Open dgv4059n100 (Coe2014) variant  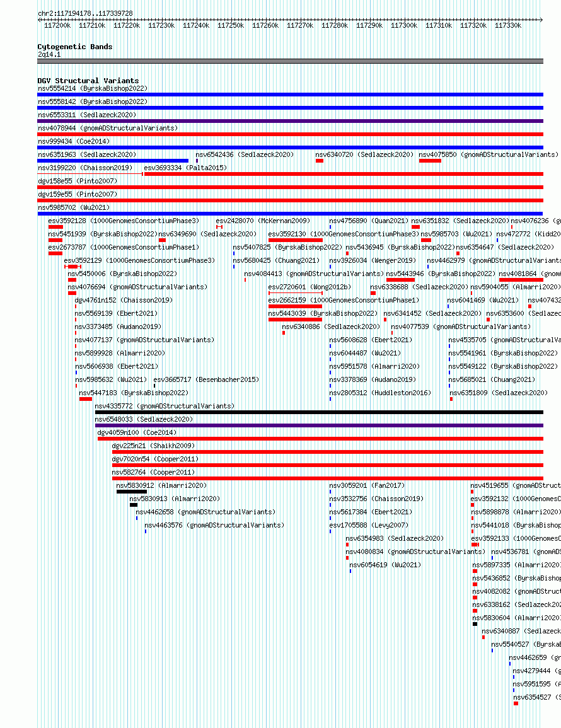[137, 433]
